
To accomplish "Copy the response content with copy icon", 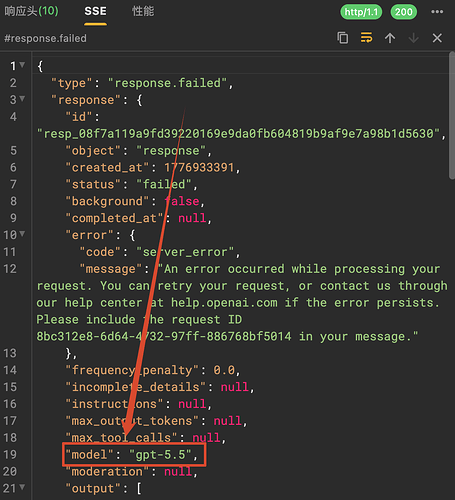I will (342, 38).
